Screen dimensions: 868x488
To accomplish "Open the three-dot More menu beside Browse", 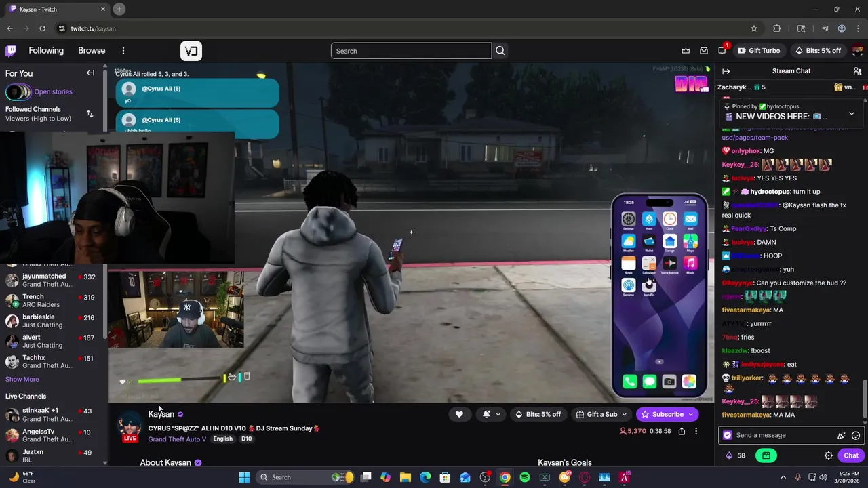I will click(x=123, y=51).
